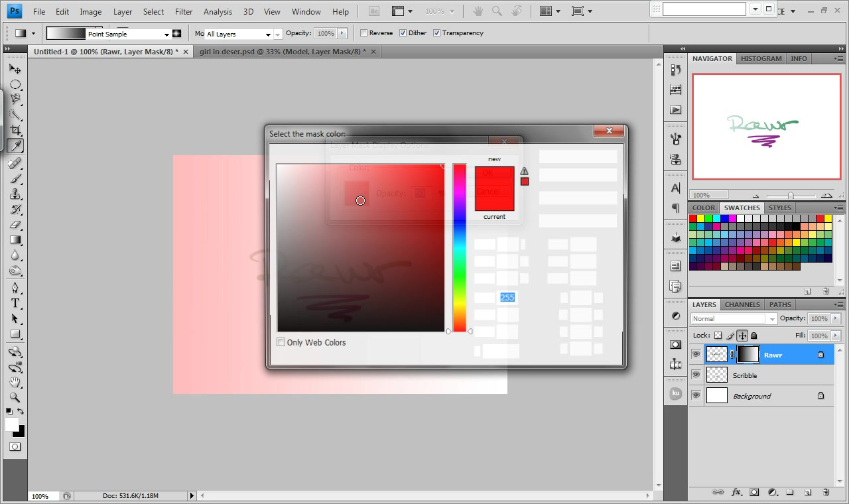Create new group folder icon

coord(790,493)
